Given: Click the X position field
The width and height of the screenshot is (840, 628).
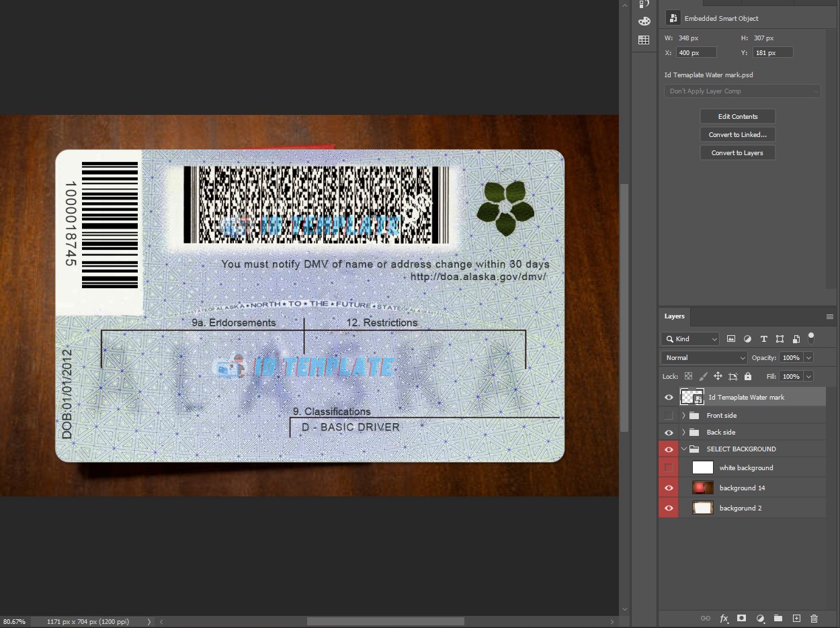Looking at the screenshot, I should click(x=696, y=52).
